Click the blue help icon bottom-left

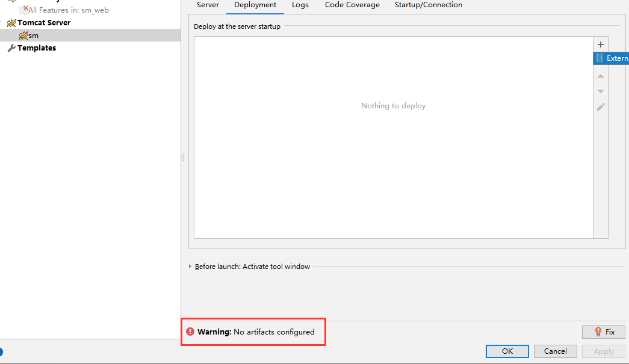click(x=1, y=352)
